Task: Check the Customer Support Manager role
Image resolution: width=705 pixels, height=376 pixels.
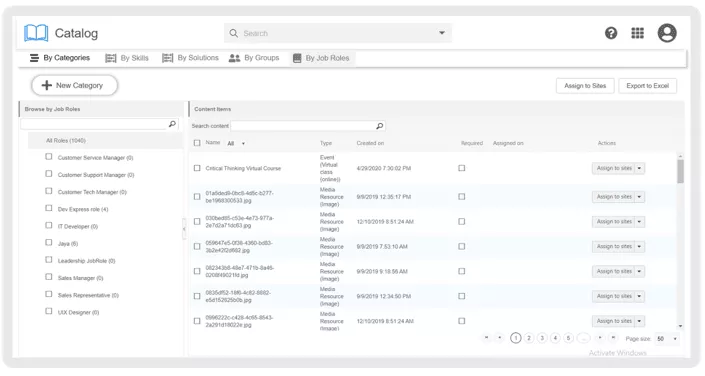Action: tap(49, 174)
